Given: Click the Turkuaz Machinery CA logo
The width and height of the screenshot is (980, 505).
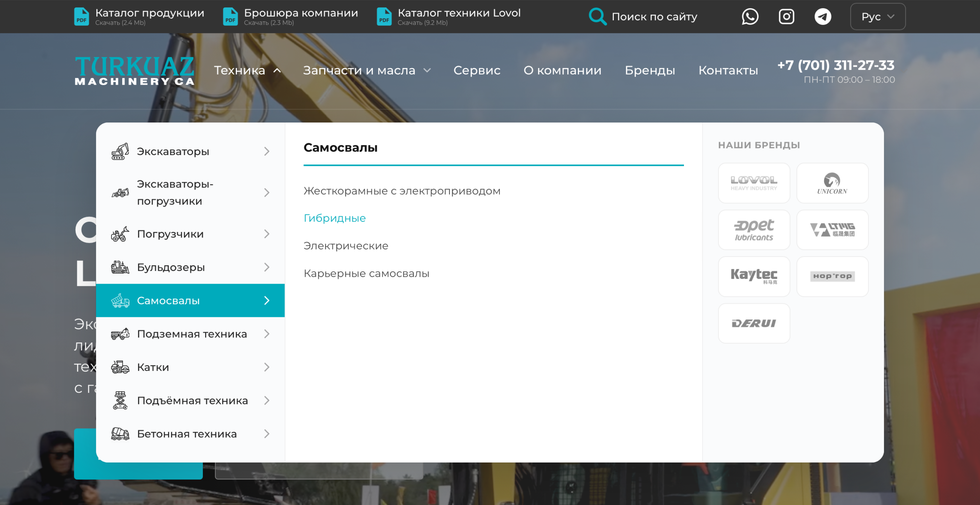Looking at the screenshot, I should click(x=134, y=71).
